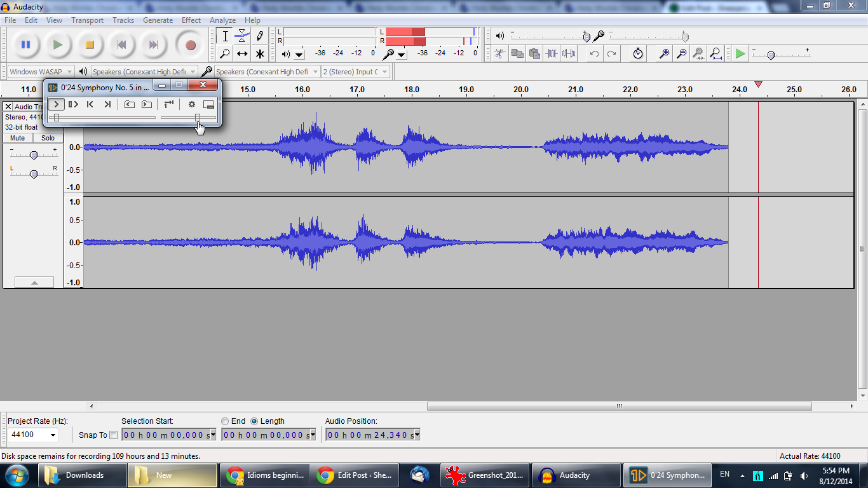Toggle the Snap To checkbox
This screenshot has height=488, width=868.
pyautogui.click(x=114, y=435)
